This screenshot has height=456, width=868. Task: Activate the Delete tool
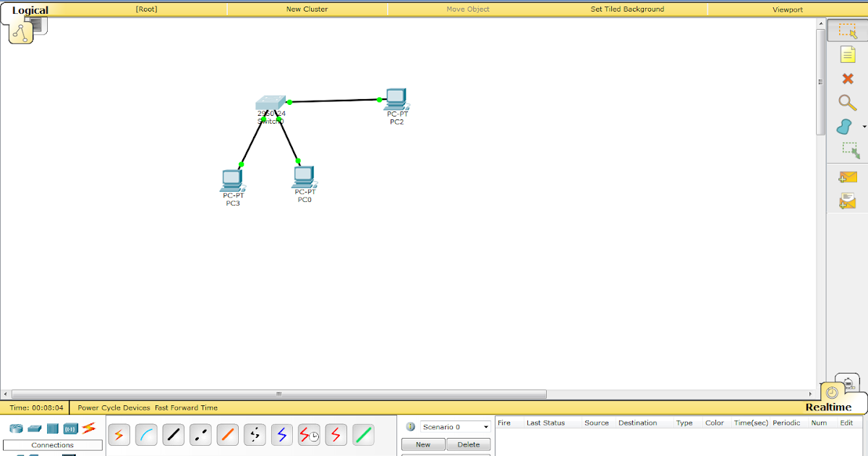click(x=847, y=78)
